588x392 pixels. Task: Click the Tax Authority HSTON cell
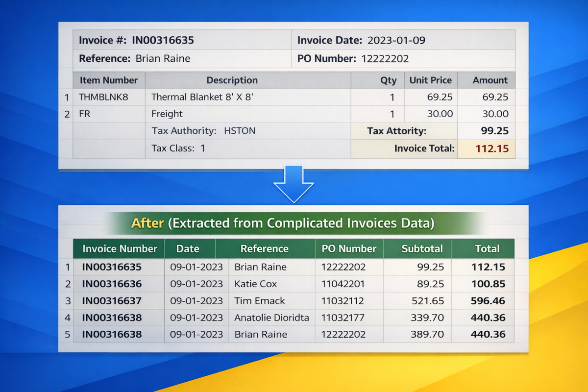coord(203,131)
